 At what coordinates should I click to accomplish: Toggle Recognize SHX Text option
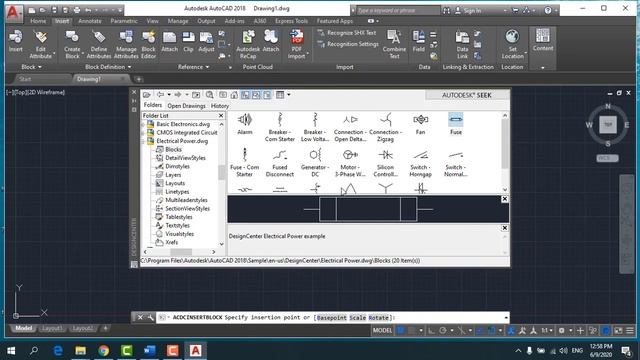click(347, 33)
